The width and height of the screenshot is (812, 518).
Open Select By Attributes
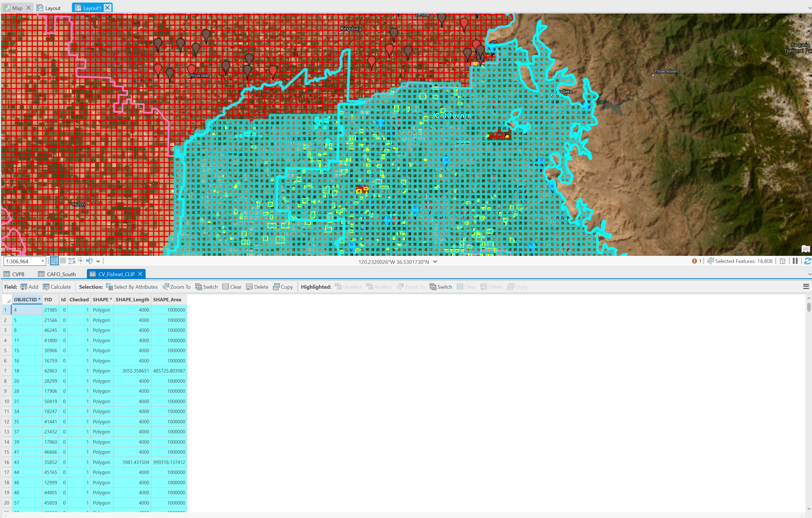coord(132,287)
